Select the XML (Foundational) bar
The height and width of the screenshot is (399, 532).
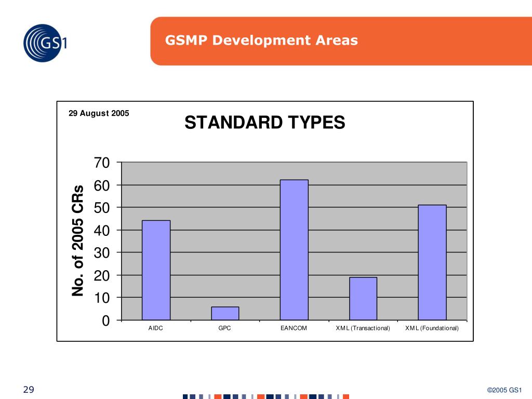click(x=432, y=262)
